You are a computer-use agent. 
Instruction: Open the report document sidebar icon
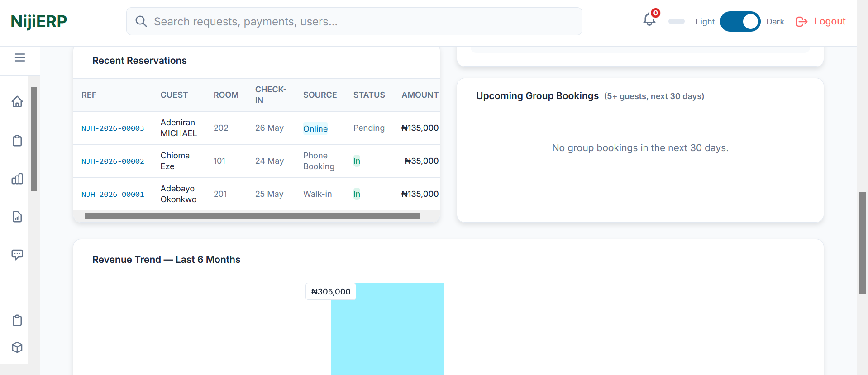coord(17,217)
